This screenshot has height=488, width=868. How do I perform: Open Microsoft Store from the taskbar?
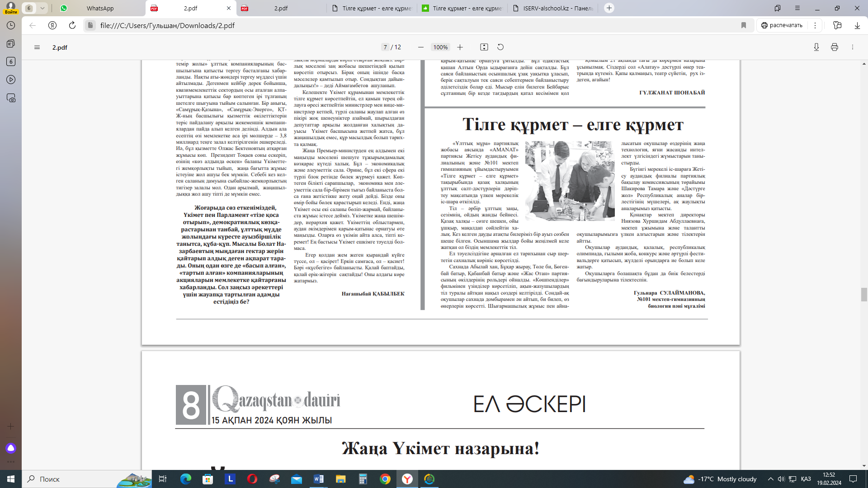[x=208, y=479]
